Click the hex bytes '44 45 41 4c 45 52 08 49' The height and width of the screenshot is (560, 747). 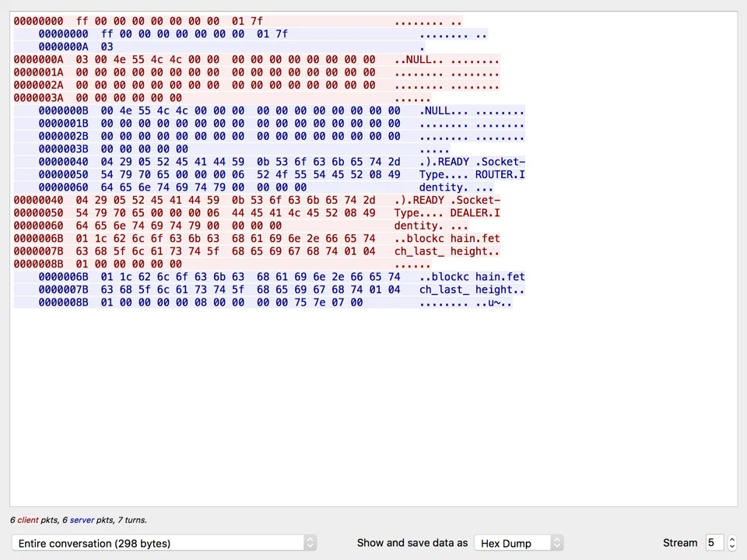(303, 213)
